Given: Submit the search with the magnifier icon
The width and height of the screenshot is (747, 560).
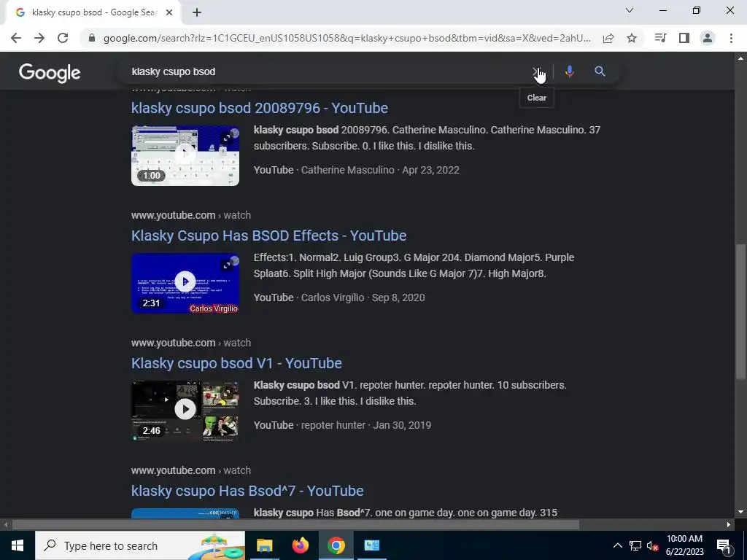Looking at the screenshot, I should (600, 71).
